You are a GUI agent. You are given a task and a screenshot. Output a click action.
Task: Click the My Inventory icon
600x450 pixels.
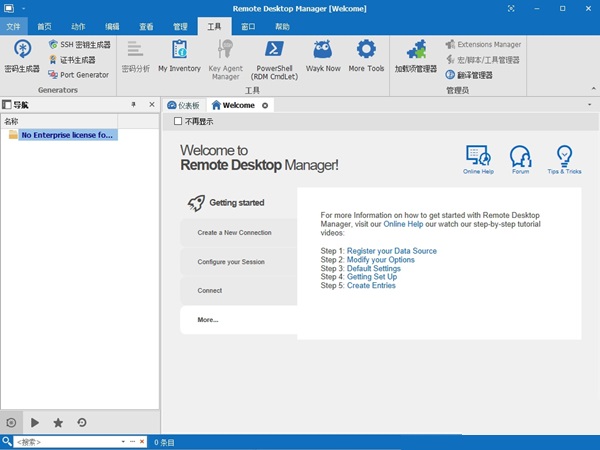(179, 55)
